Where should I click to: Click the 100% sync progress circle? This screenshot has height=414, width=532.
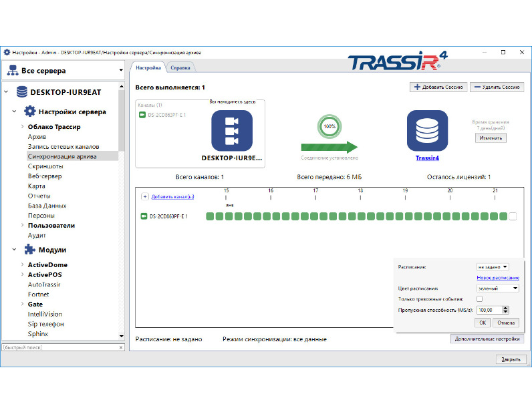[x=329, y=126]
